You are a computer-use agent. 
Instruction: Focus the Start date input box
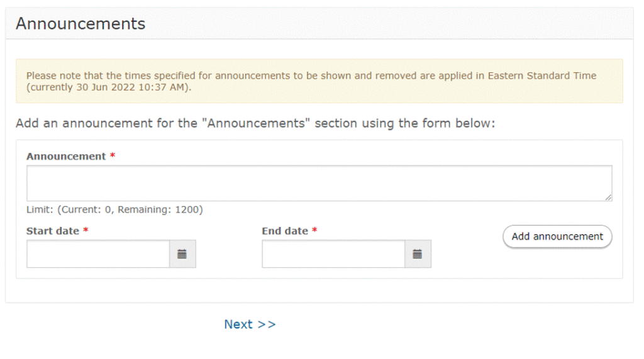tap(98, 254)
